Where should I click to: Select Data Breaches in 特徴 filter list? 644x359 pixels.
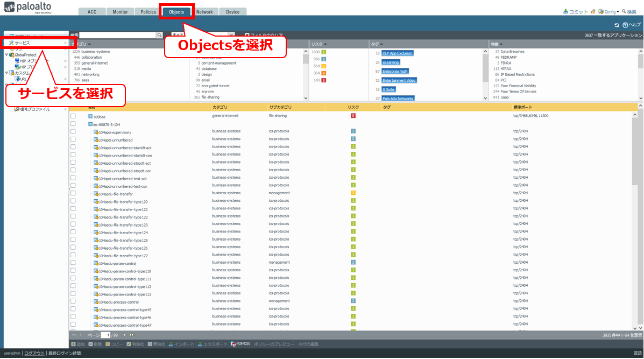(512, 52)
